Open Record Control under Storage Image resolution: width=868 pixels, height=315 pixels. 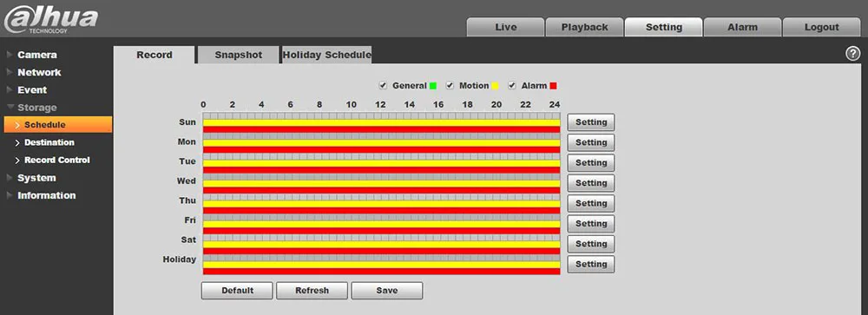tap(56, 160)
